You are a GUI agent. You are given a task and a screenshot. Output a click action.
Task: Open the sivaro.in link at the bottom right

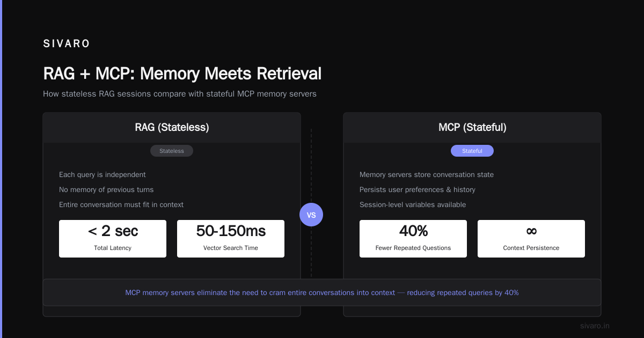coord(595,326)
